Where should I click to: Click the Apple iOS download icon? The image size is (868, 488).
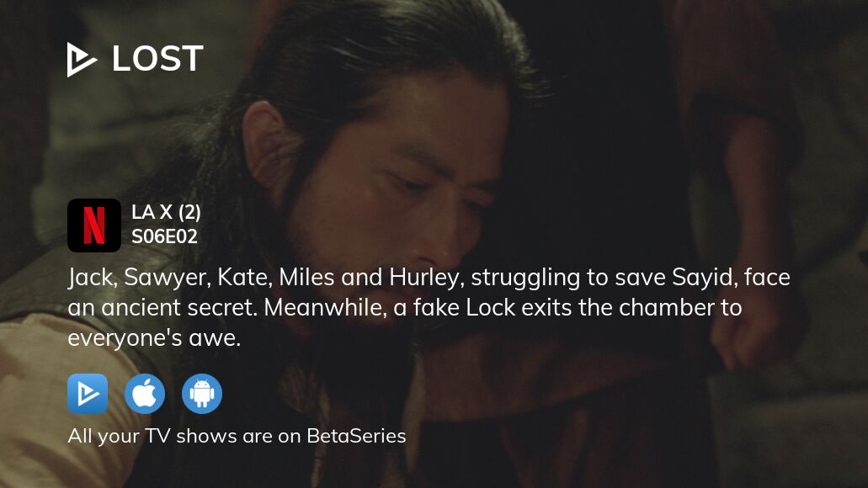coord(145,394)
